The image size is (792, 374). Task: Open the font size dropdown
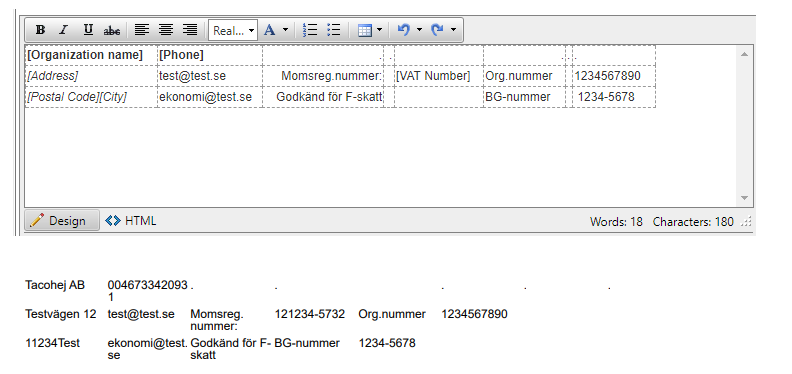pos(233,30)
